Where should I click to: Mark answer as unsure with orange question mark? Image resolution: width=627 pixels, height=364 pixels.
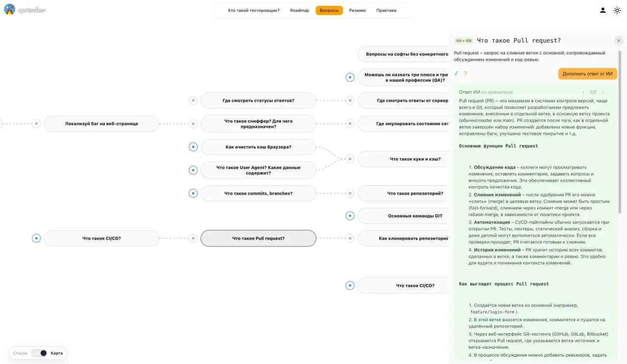click(465, 73)
